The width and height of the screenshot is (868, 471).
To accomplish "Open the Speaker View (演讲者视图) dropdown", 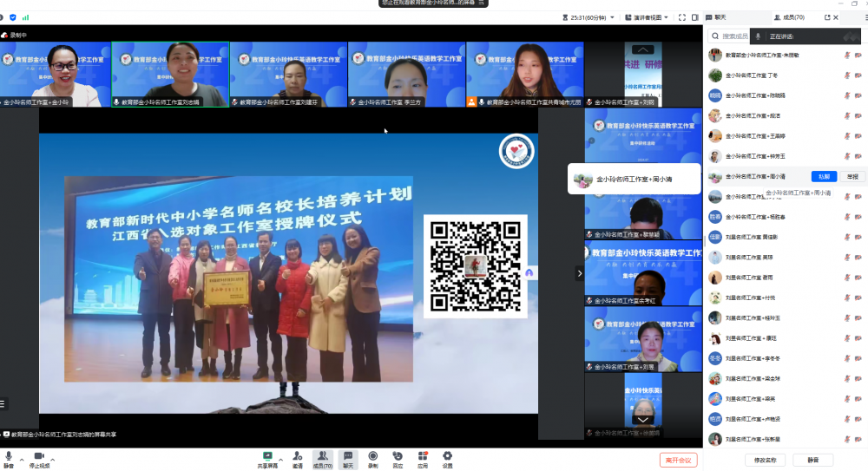I will tap(647, 17).
